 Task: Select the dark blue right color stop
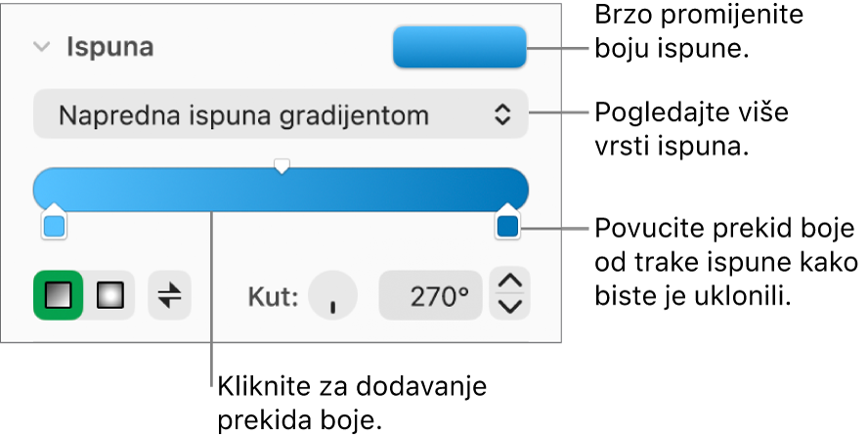[x=507, y=222]
